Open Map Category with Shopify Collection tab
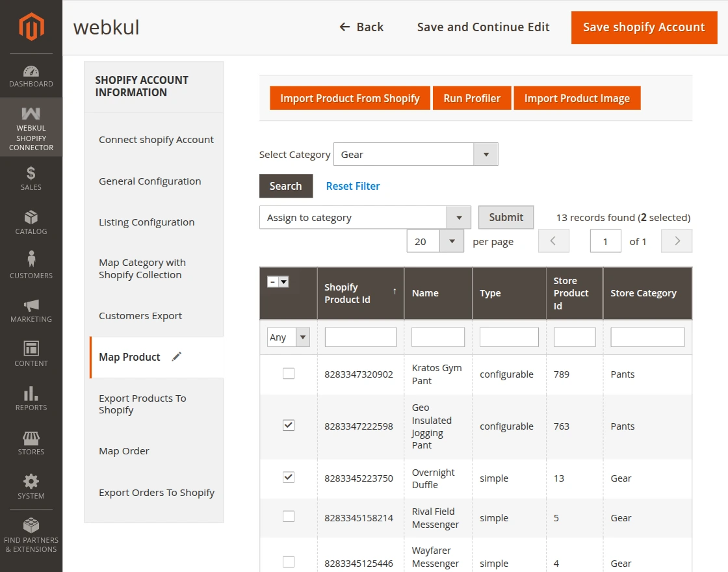728x572 pixels. pyautogui.click(x=142, y=268)
